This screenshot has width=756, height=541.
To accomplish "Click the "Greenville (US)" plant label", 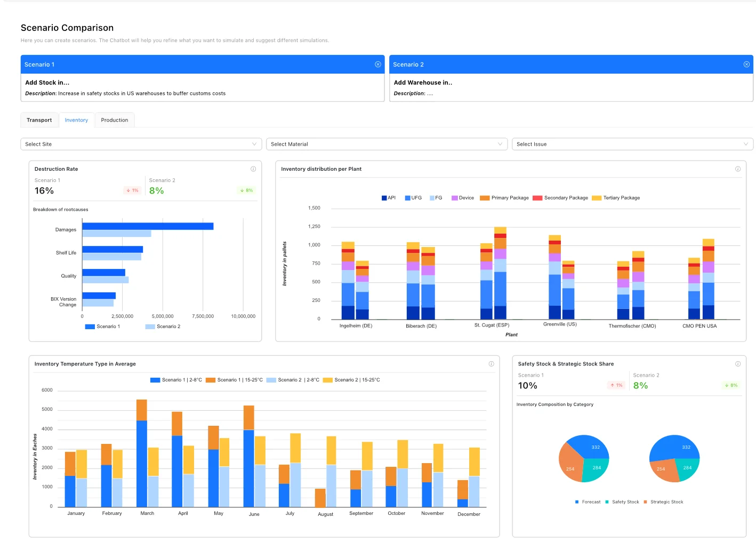I will point(560,324).
